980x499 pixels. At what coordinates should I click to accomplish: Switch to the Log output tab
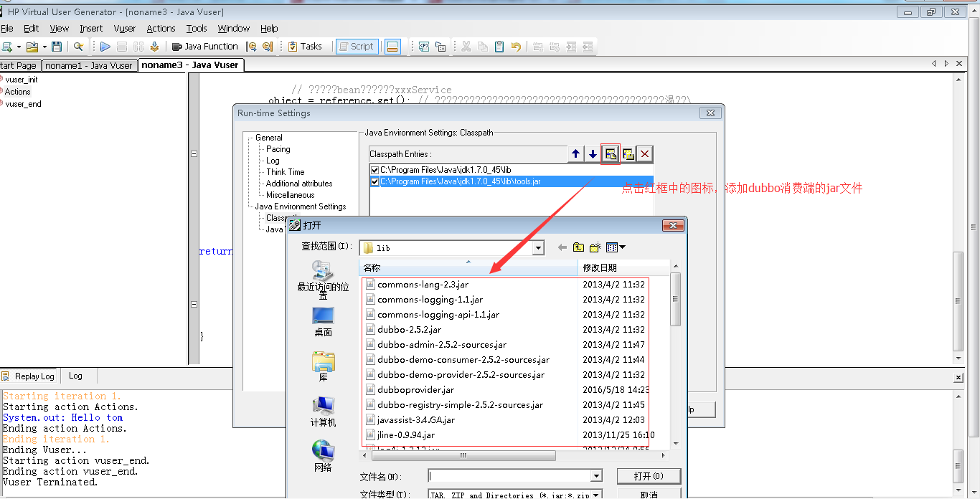point(75,376)
